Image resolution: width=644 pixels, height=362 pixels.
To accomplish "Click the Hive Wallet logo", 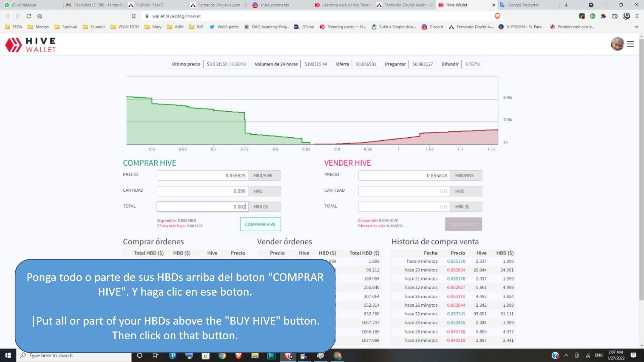I will [x=31, y=45].
